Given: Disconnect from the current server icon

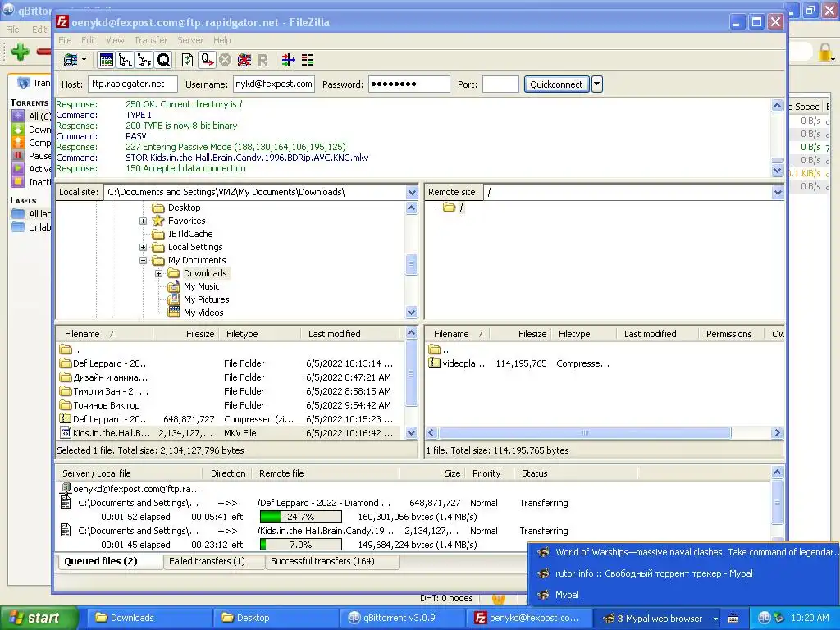Looking at the screenshot, I should pyautogui.click(x=244, y=60).
